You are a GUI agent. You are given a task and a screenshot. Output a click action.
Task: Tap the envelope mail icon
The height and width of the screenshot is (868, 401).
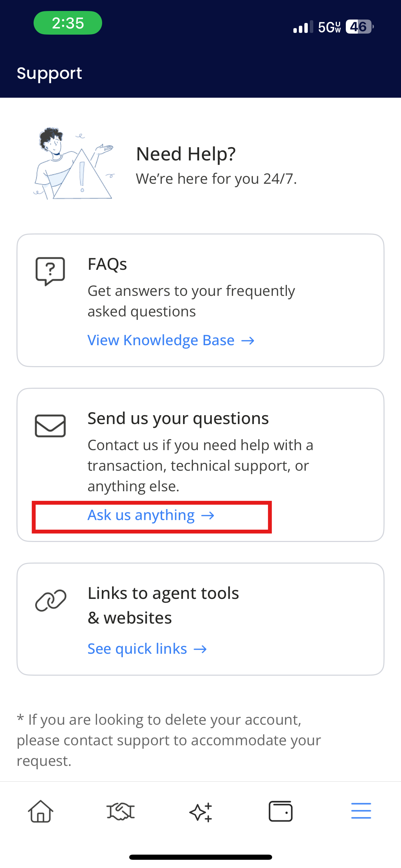(x=50, y=426)
